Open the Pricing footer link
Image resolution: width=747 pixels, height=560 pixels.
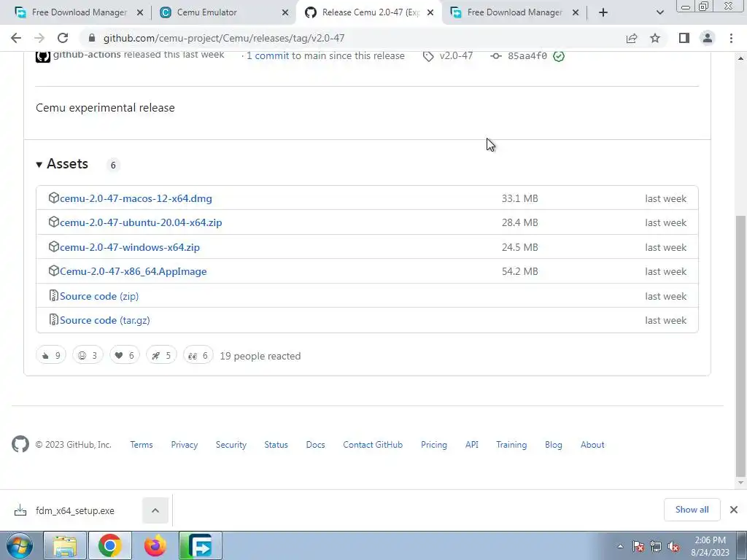[x=434, y=445]
